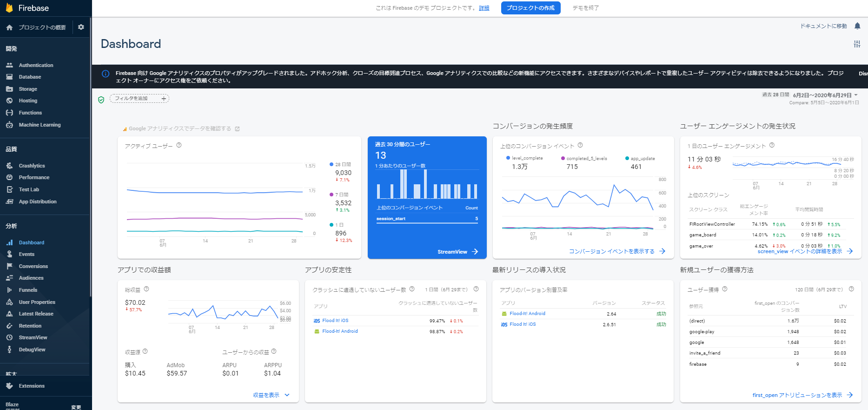Open the Authentication menu item
The width and height of the screenshot is (868, 410).
pos(36,65)
